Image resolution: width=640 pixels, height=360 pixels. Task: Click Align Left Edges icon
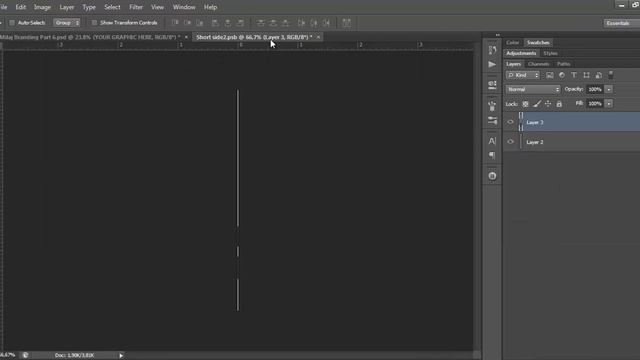(x=215, y=23)
